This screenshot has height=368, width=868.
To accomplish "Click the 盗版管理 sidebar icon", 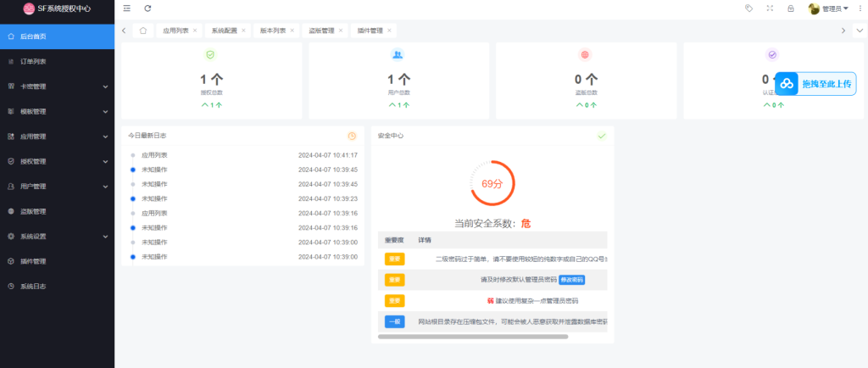I will coord(11,211).
